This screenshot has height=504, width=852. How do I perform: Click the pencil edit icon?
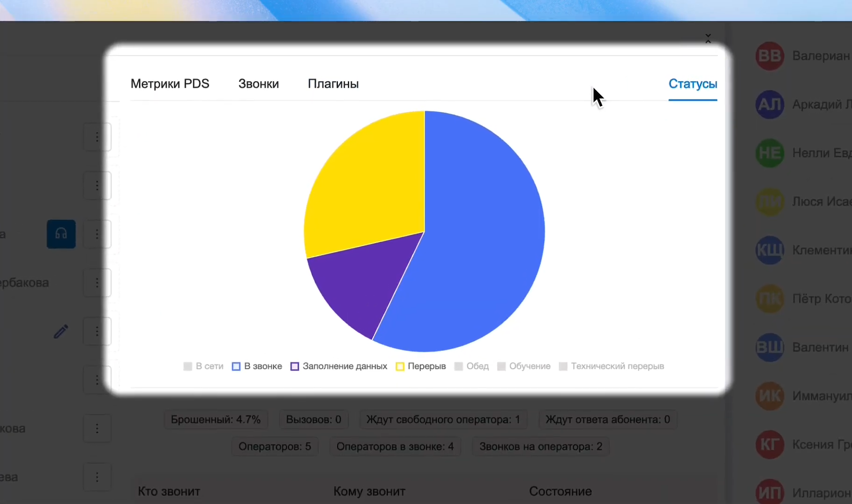tap(61, 331)
